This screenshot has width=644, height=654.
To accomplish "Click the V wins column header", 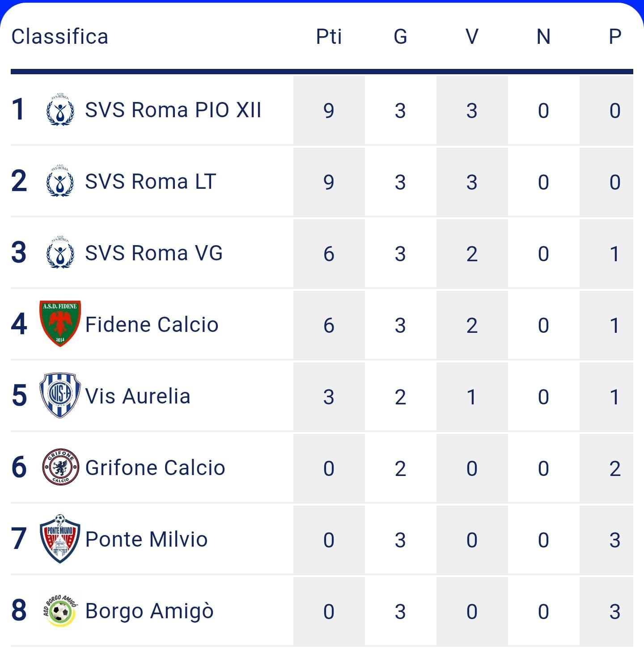I will coord(472,37).
